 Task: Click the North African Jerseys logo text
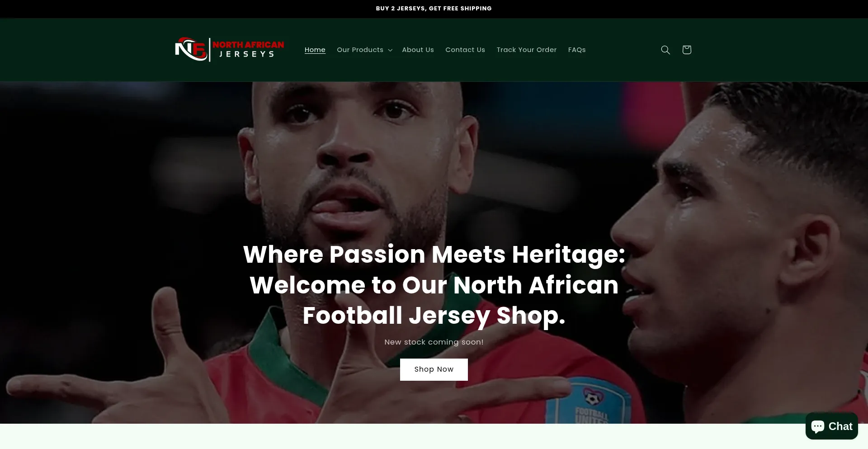coord(248,49)
